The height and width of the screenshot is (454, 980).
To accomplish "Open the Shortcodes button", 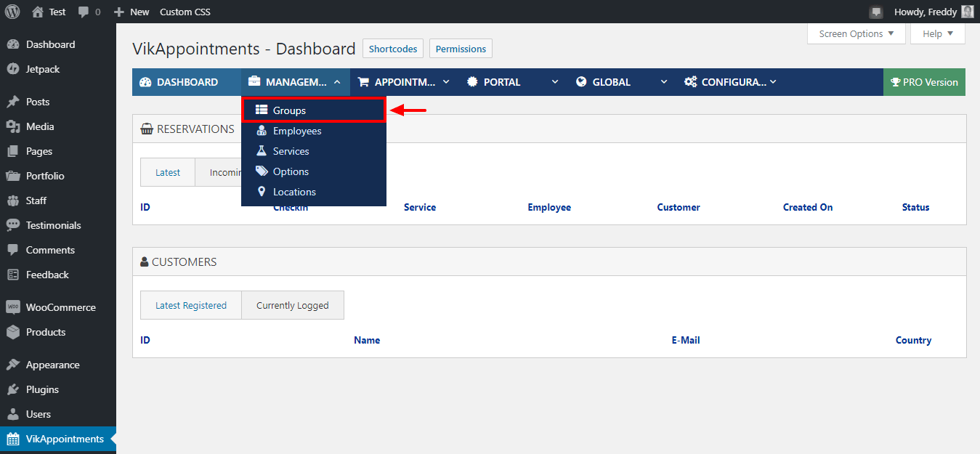I will pos(393,49).
